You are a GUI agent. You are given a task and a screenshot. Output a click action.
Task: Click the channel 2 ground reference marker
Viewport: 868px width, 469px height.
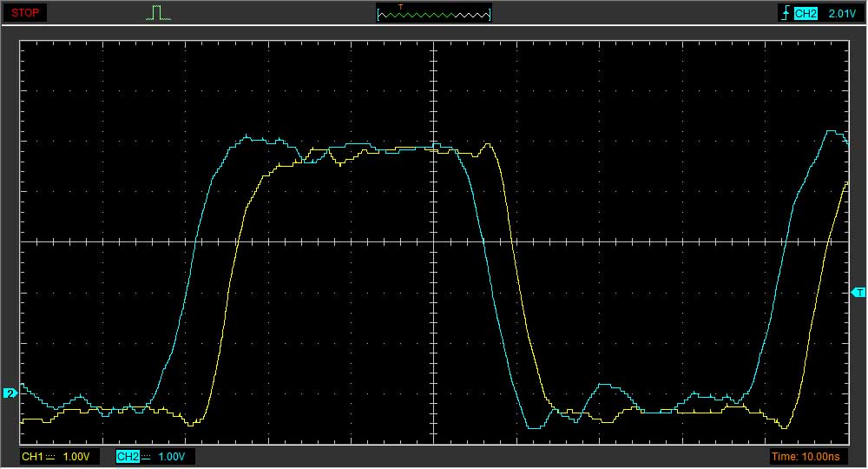[x=10, y=393]
